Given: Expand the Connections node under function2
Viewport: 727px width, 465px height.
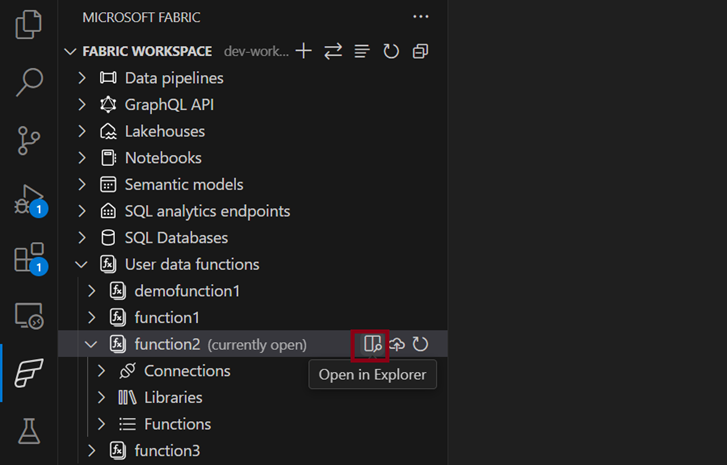Looking at the screenshot, I should click(x=101, y=371).
